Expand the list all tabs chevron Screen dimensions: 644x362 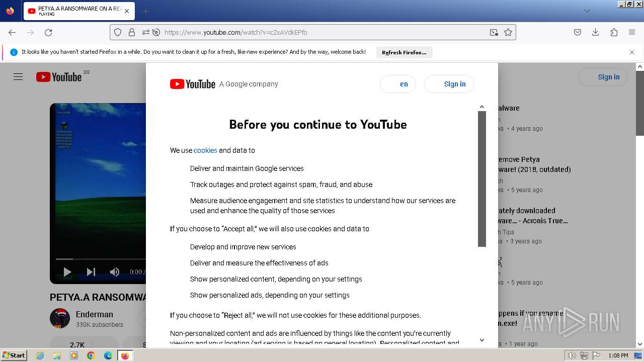pyautogui.click(x=587, y=11)
